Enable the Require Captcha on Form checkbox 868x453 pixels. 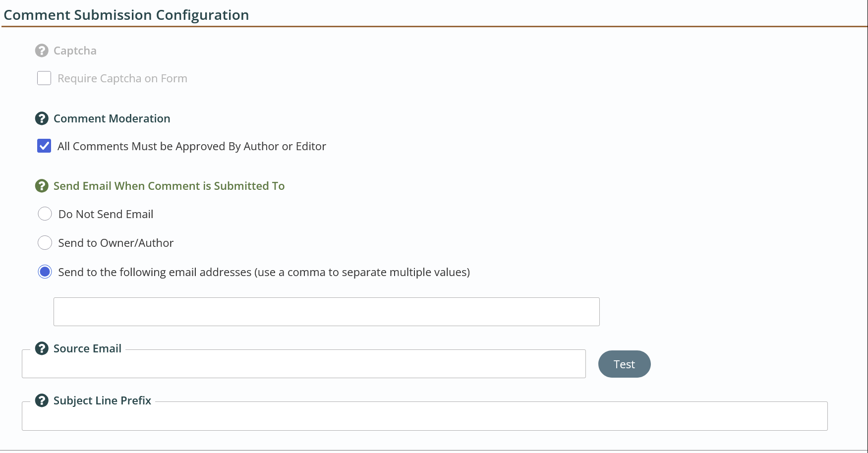tap(44, 78)
